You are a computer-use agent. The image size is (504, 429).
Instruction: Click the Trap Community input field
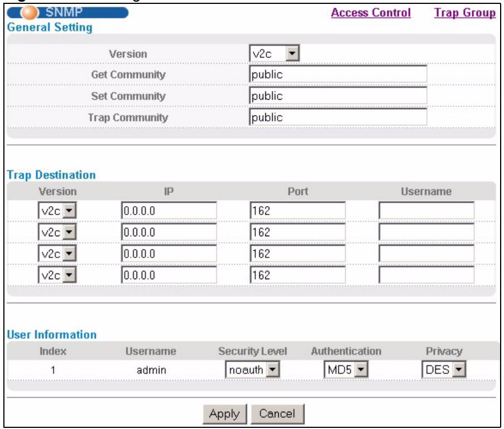tap(338, 117)
